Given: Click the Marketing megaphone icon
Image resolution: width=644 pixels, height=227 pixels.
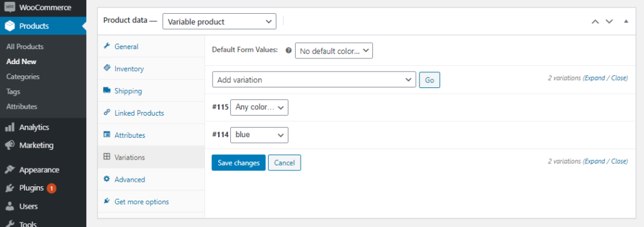Looking at the screenshot, I should 10,145.
